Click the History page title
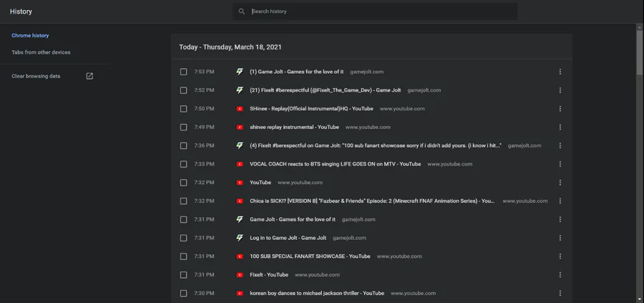The image size is (644, 303). 21,11
